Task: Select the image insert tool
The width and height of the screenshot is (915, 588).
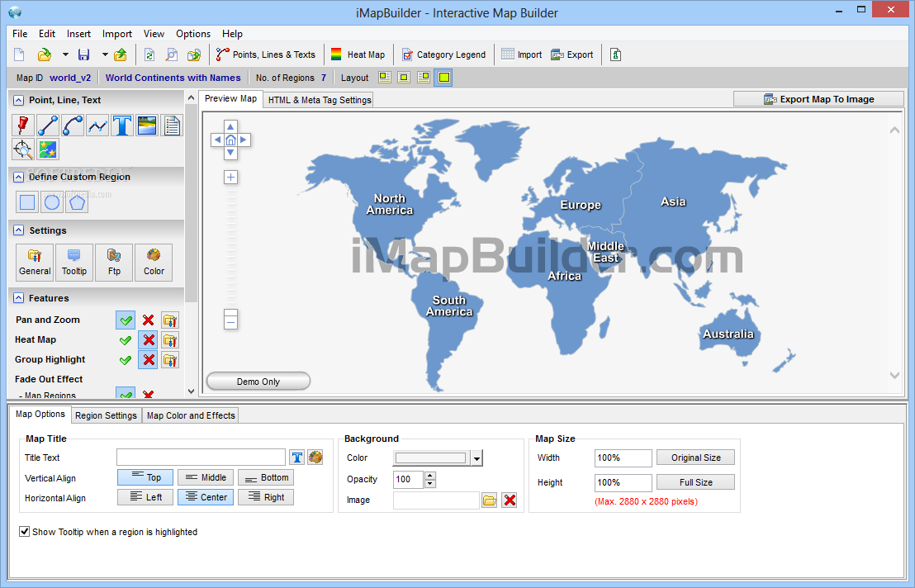Action: [x=147, y=125]
